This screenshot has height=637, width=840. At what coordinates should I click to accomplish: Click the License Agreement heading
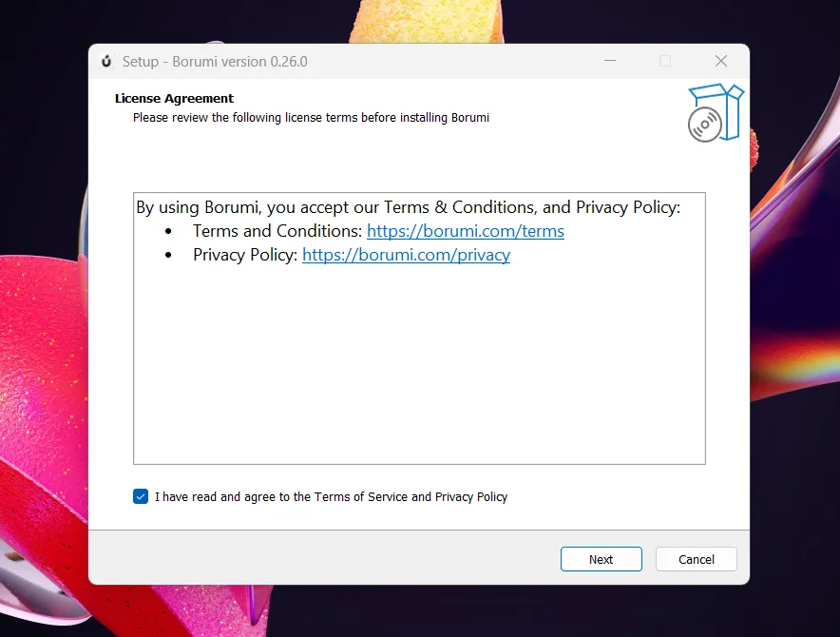click(174, 99)
